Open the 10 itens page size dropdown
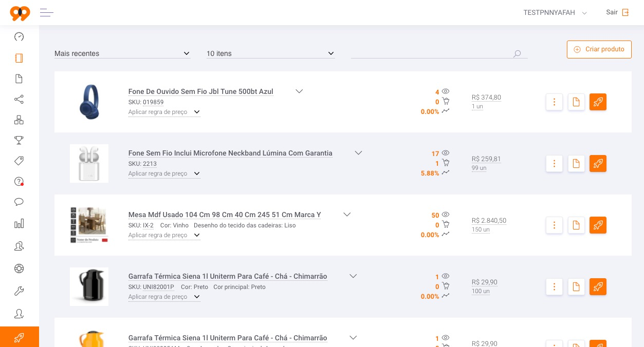 (270, 53)
